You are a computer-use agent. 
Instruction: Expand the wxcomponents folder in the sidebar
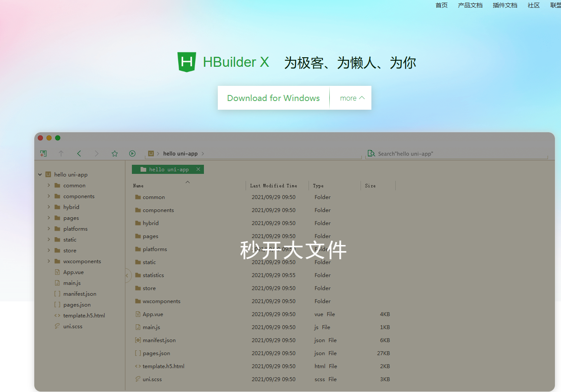pos(49,261)
